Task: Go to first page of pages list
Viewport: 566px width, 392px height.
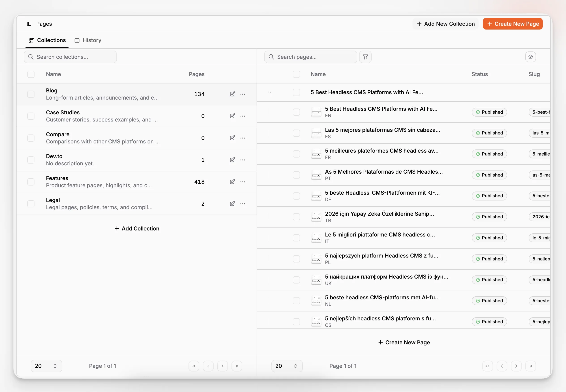Action: coord(488,366)
